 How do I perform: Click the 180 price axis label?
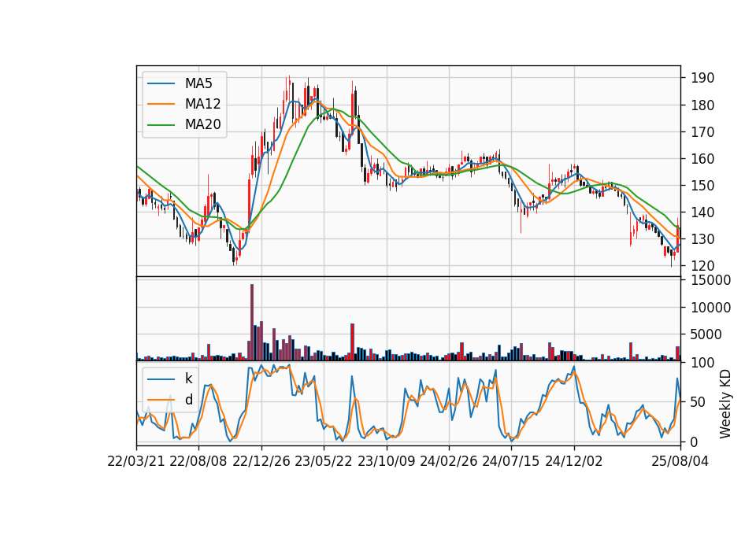click(702, 105)
